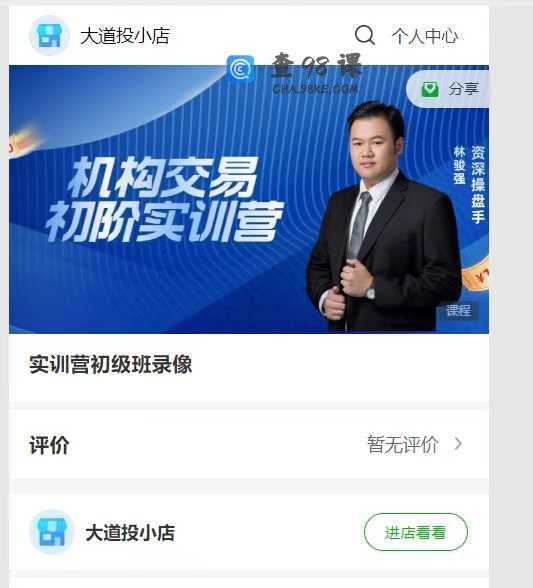Open the bottom 大道投小店 shop name
The image size is (533, 588).
coord(130,532)
